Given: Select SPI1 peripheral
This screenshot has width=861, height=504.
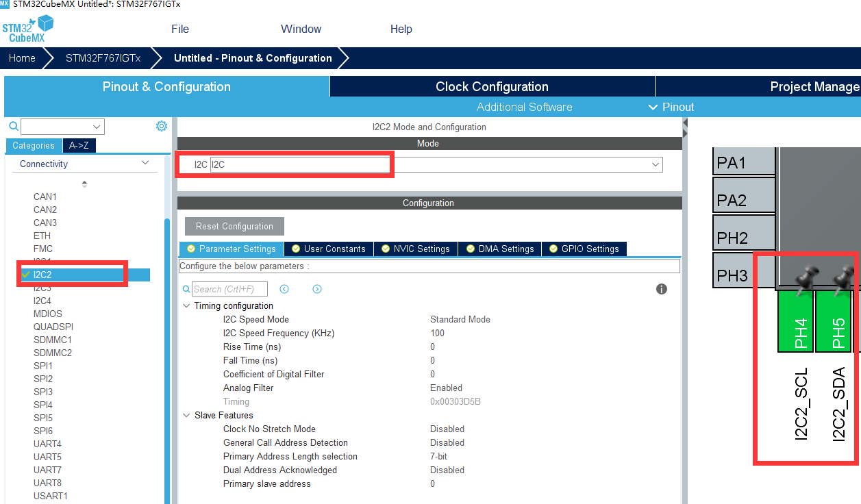Looking at the screenshot, I should pos(43,366).
